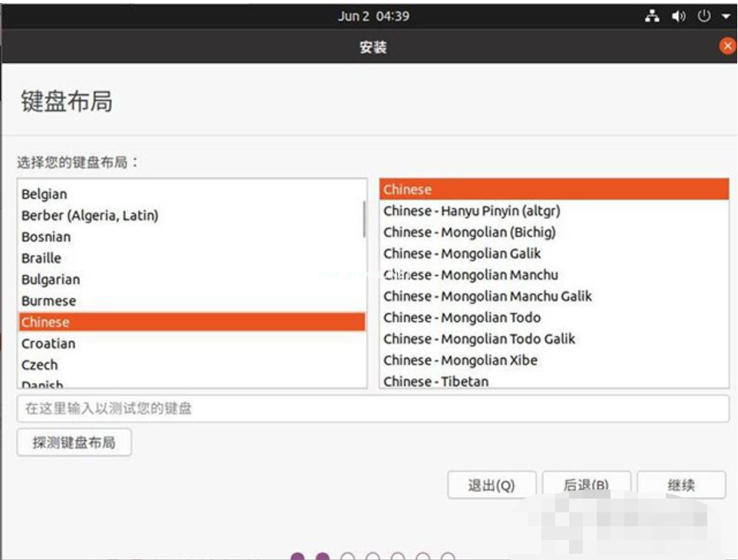Open the Jun 2 04:39 clock menu
738x560 pixels.
pos(373,16)
